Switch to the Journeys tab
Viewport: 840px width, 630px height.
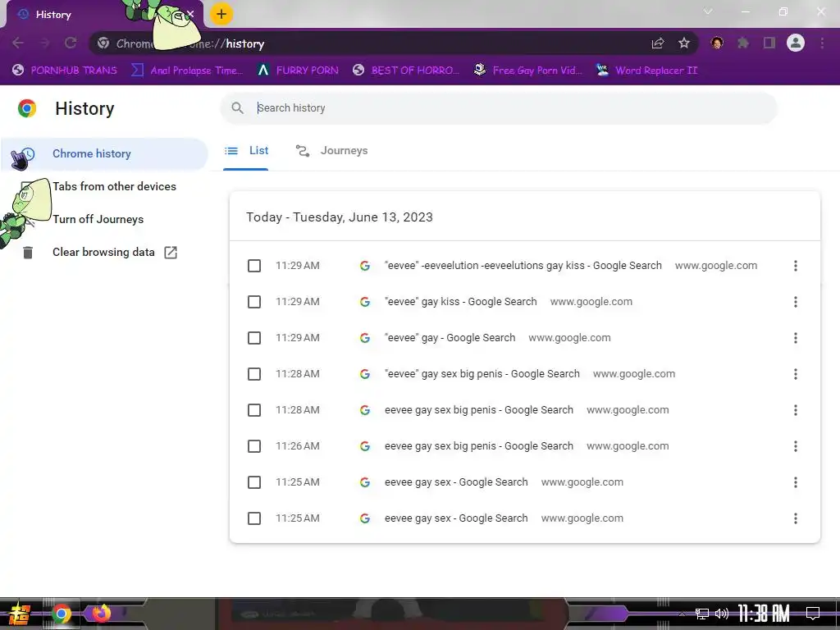tap(331, 151)
